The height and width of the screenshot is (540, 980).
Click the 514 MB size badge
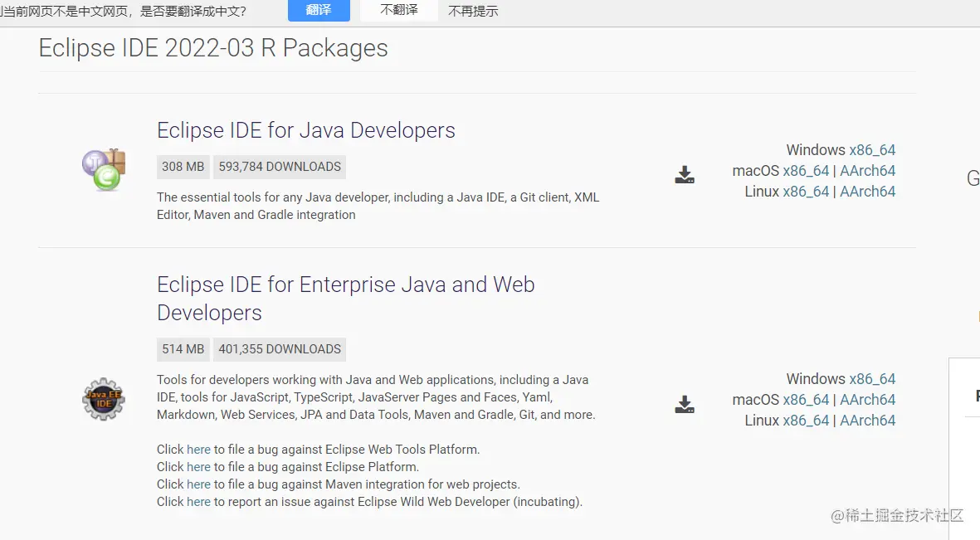click(x=183, y=349)
